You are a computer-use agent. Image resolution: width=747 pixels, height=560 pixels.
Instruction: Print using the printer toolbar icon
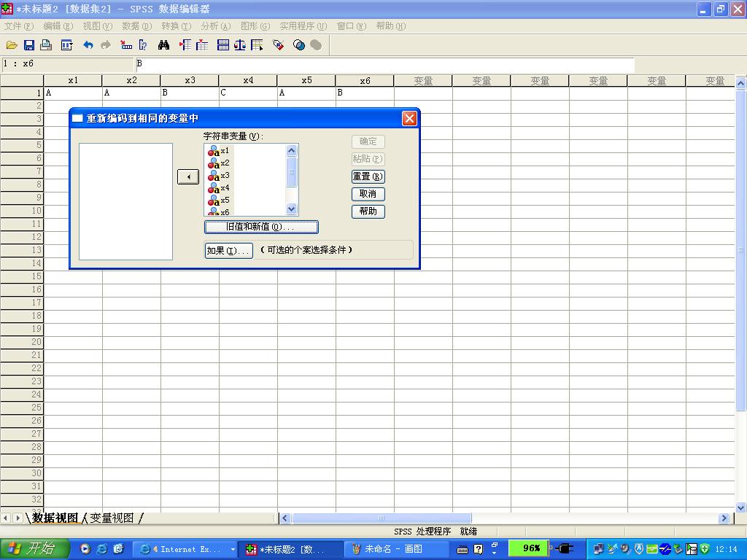46,45
